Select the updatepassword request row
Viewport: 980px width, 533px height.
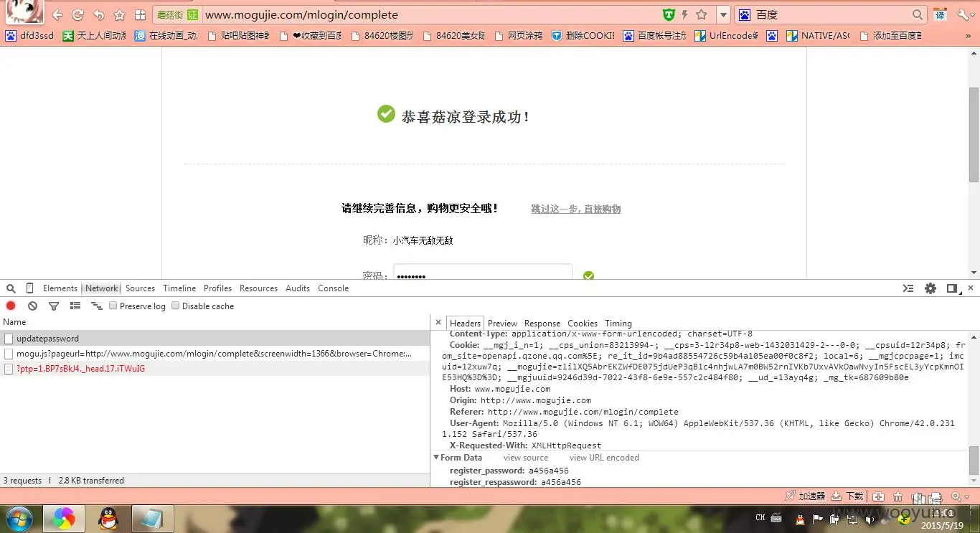215,339
